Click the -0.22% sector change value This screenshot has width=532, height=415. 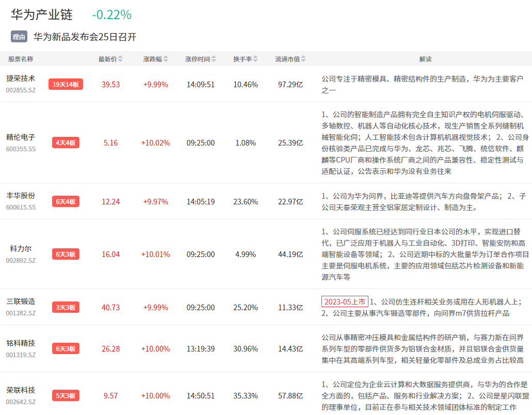[111, 14]
